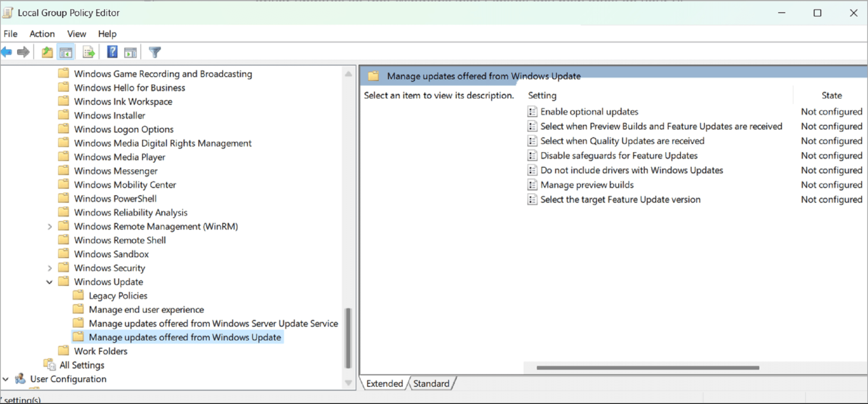Select Windows Game Recording and Broadcasting folder

pyautogui.click(x=163, y=74)
